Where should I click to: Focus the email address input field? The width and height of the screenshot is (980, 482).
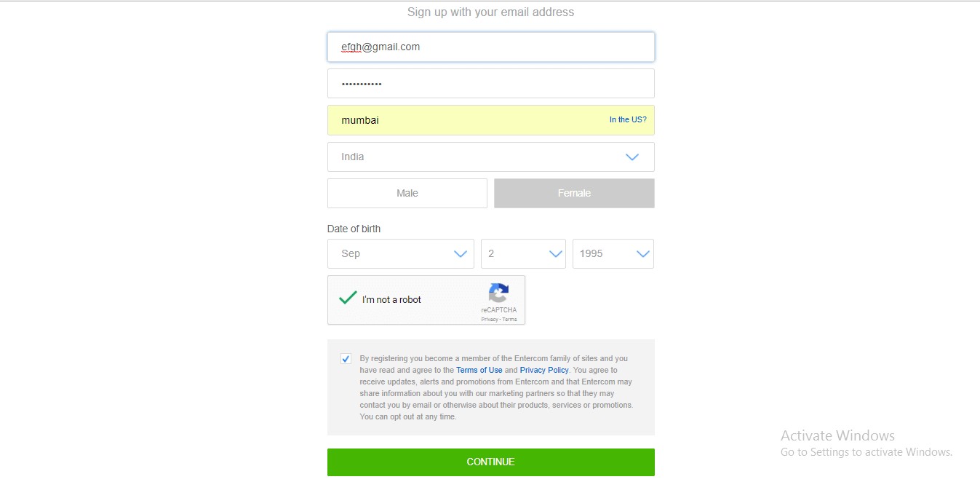coord(491,47)
